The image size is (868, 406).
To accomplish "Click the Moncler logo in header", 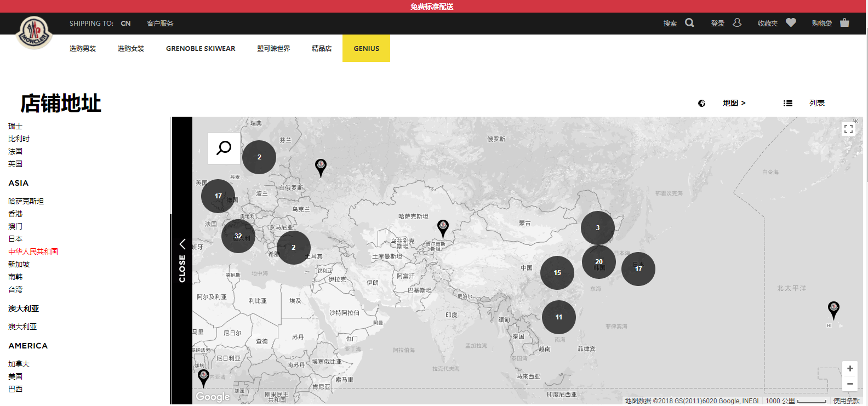I will (x=35, y=32).
